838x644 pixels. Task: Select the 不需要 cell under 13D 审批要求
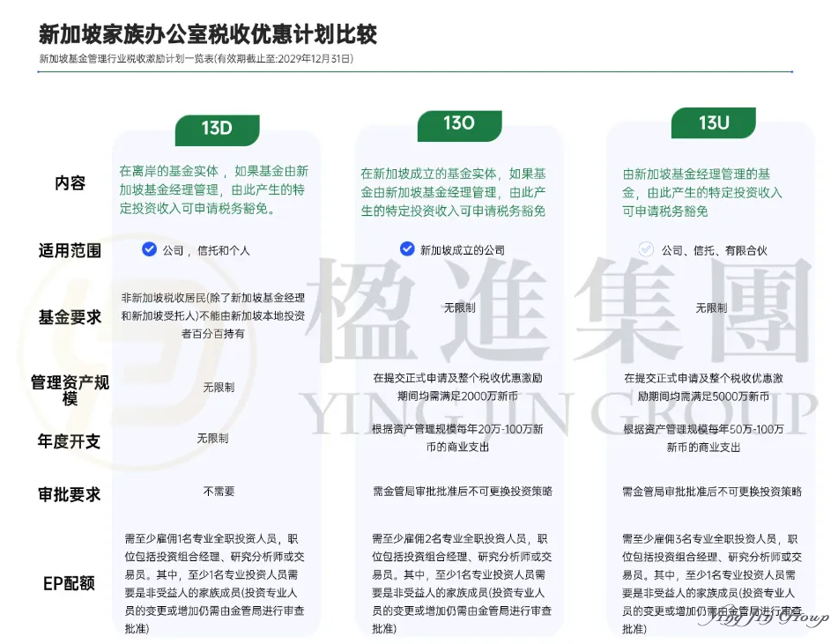[x=218, y=492]
